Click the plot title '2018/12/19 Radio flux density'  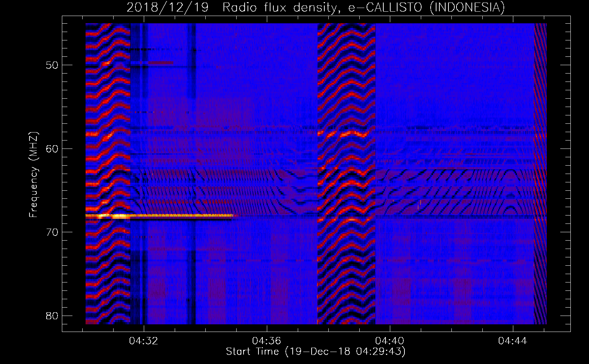(316, 7)
